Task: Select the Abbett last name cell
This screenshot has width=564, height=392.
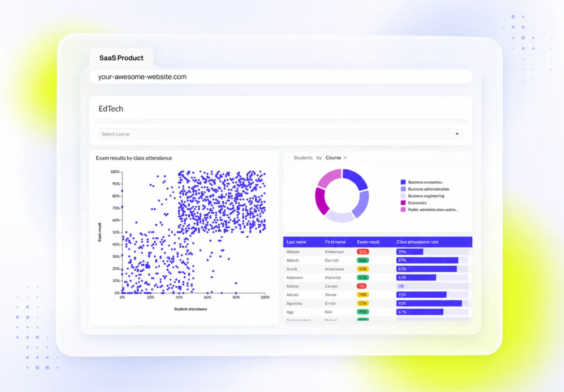Action: click(293, 260)
